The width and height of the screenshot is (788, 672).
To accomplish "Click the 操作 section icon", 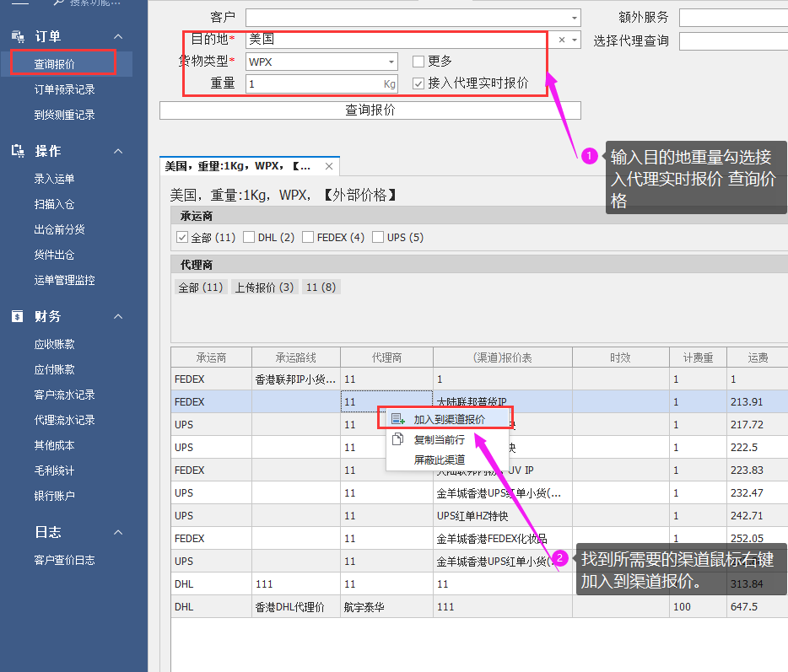I will 18,151.
